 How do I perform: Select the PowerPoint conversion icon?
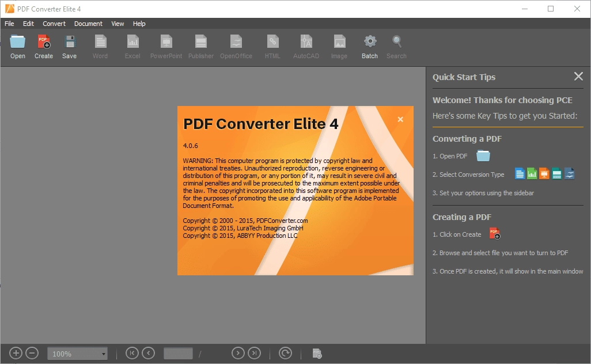166,41
